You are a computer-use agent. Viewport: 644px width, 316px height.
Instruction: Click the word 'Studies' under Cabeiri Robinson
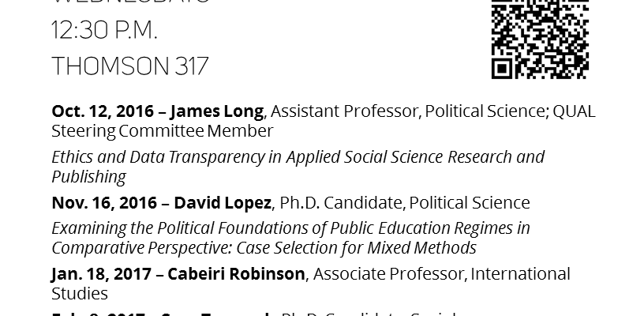click(x=80, y=294)
